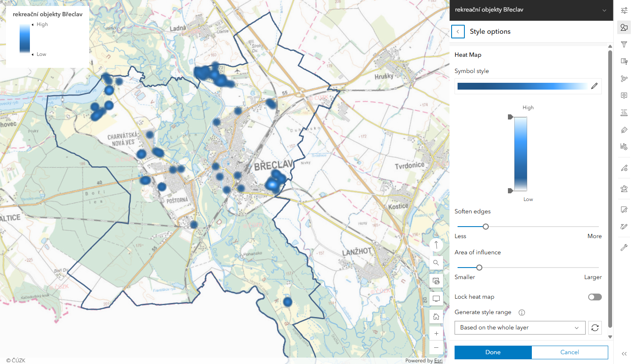Go back from Style options
This screenshot has width=633, height=364.
[458, 32]
